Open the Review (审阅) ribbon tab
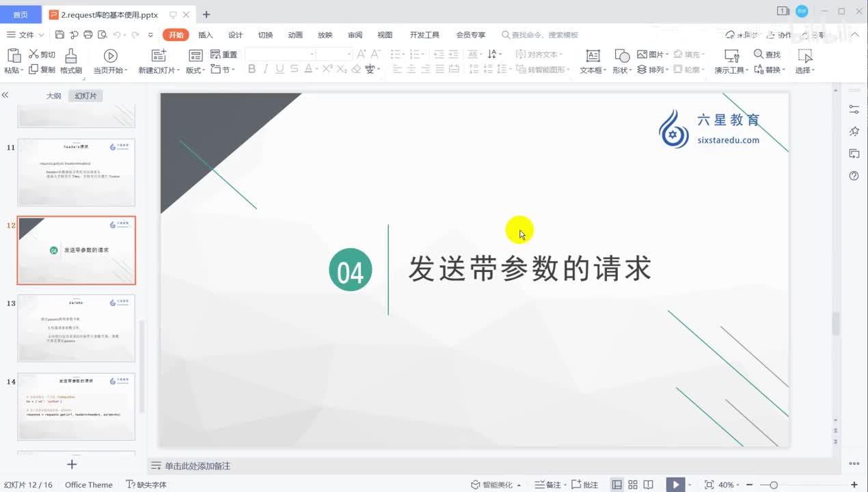This screenshot has height=492, width=868. [x=355, y=35]
